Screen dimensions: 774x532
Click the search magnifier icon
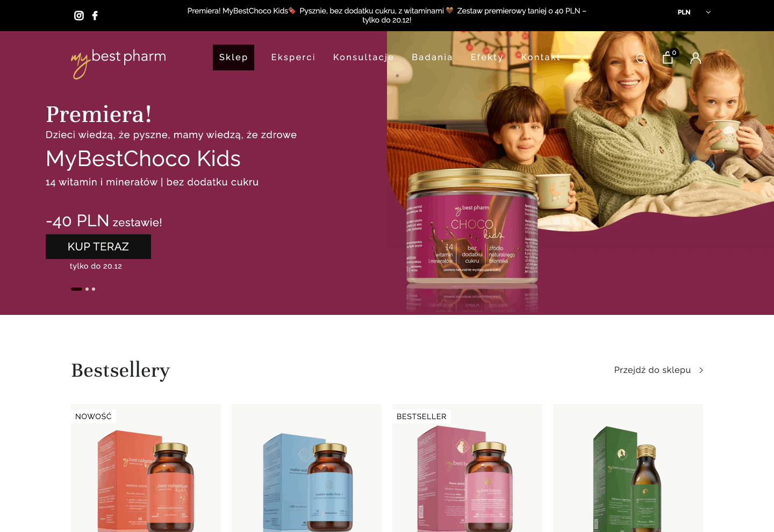pos(641,59)
